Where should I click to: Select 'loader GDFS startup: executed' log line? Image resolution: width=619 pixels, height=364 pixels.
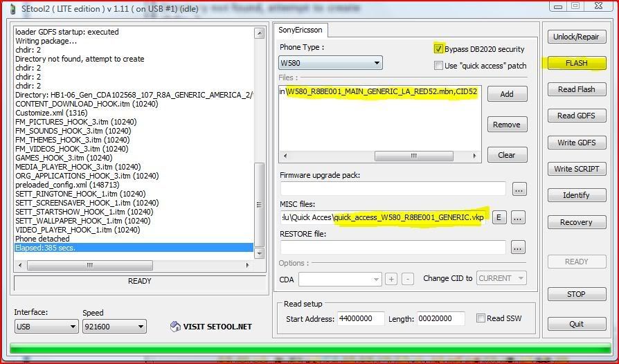pyautogui.click(x=67, y=32)
